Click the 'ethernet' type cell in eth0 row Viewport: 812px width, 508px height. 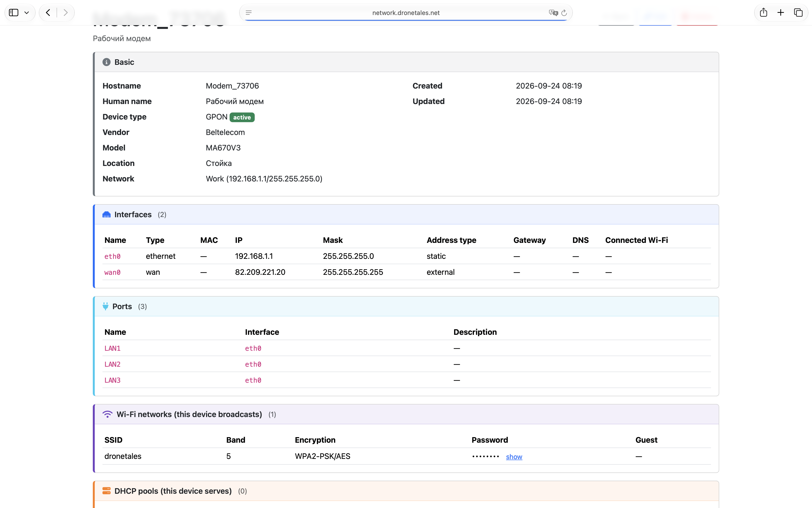click(160, 256)
